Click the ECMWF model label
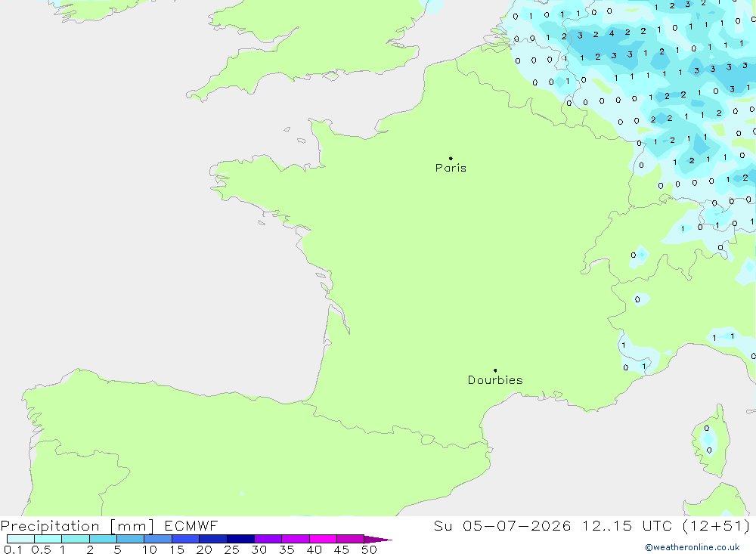Viewport: 756px width, 554px height. pyautogui.click(x=191, y=525)
